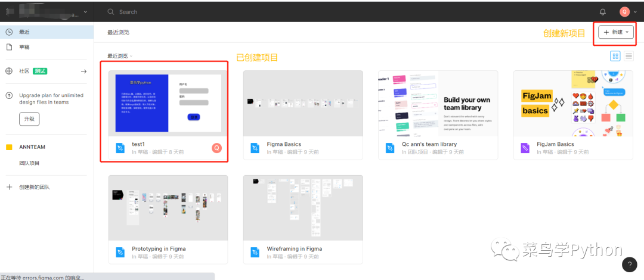Open Prototyping in Figma thumbnail
644x280 pixels.
point(168,208)
